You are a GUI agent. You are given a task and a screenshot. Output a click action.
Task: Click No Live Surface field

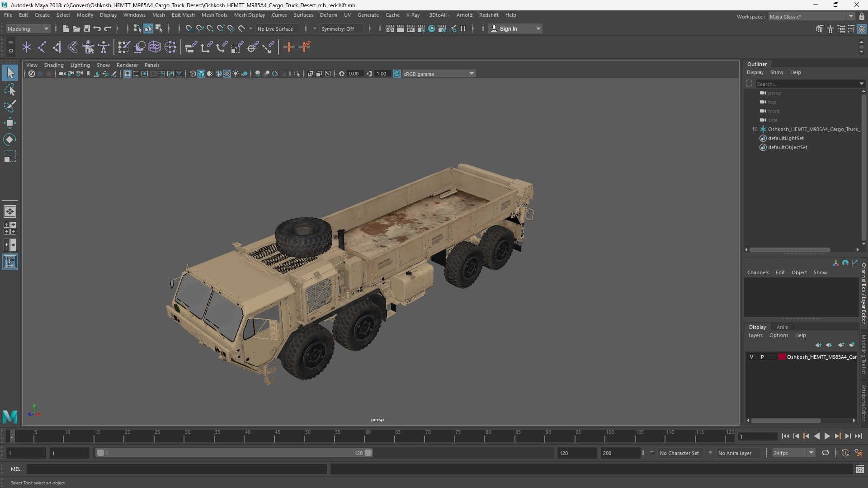[277, 28]
